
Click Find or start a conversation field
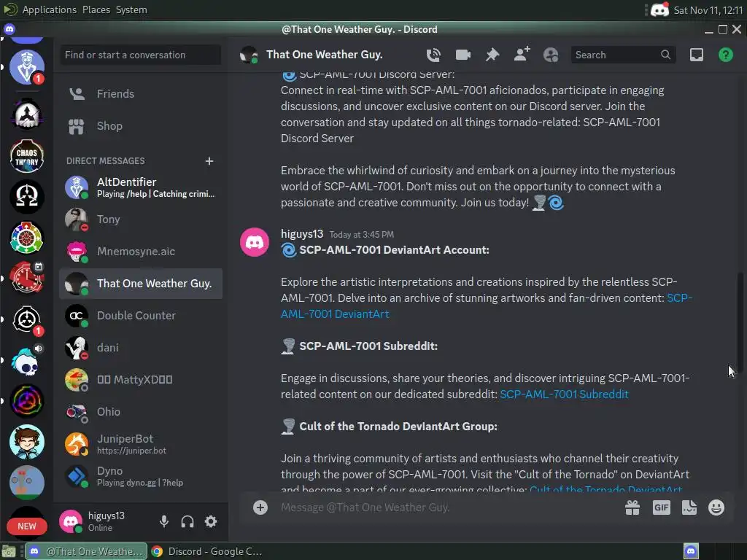140,55
